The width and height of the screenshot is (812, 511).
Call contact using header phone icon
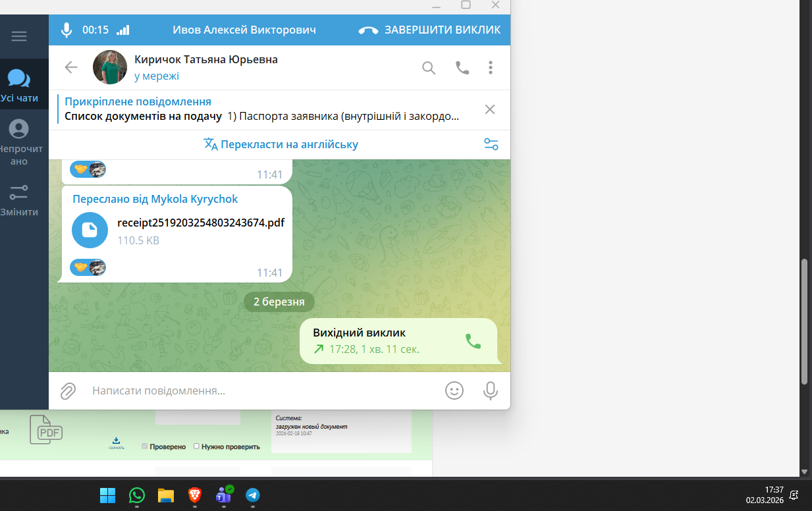(x=462, y=67)
